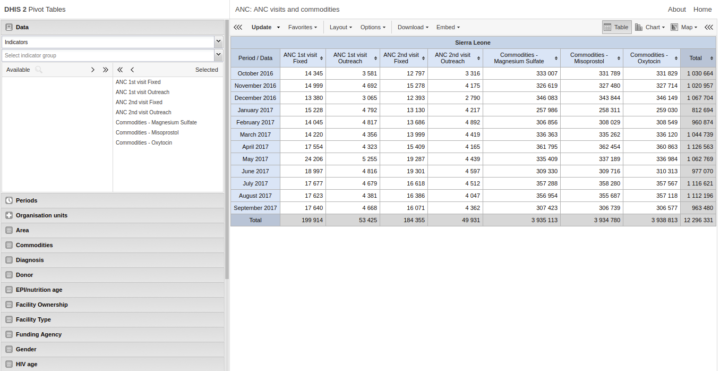Click the Gender section icon
Viewport: 720px width, 371px height.
pyautogui.click(x=9, y=349)
